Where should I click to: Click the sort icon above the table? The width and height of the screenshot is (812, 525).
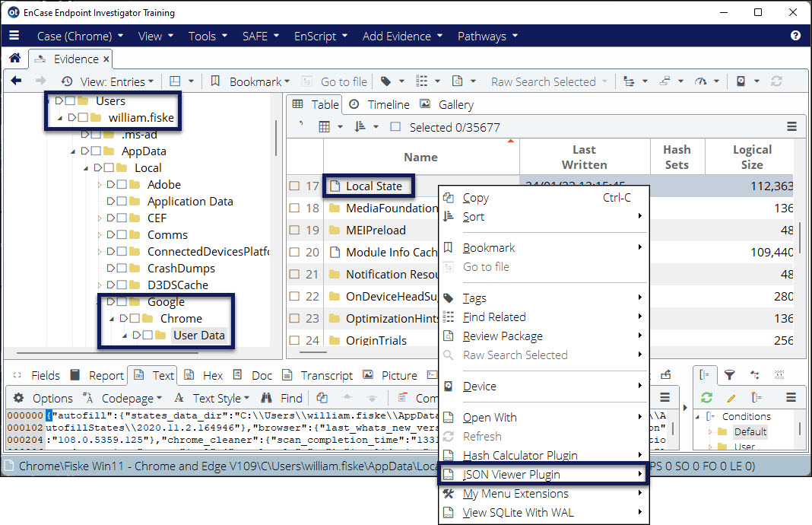(360, 127)
